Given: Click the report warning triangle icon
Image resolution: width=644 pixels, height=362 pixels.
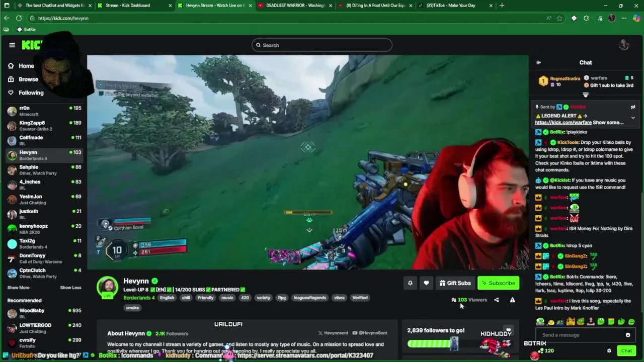Looking at the screenshot, I should point(512,300).
